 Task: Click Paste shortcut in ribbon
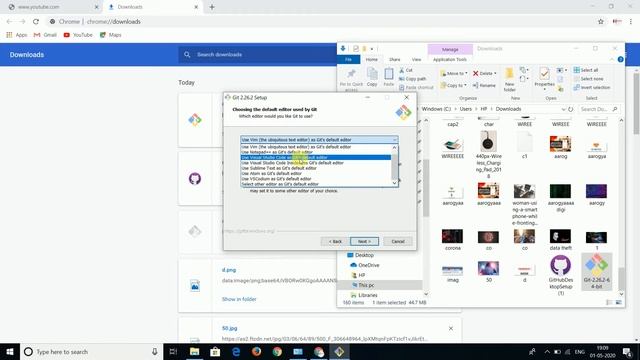point(416,87)
